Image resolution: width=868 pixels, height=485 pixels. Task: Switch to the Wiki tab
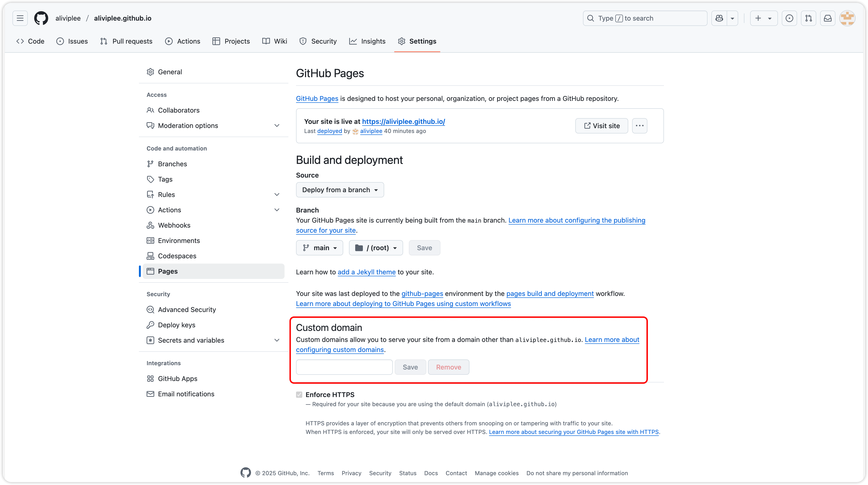(275, 41)
